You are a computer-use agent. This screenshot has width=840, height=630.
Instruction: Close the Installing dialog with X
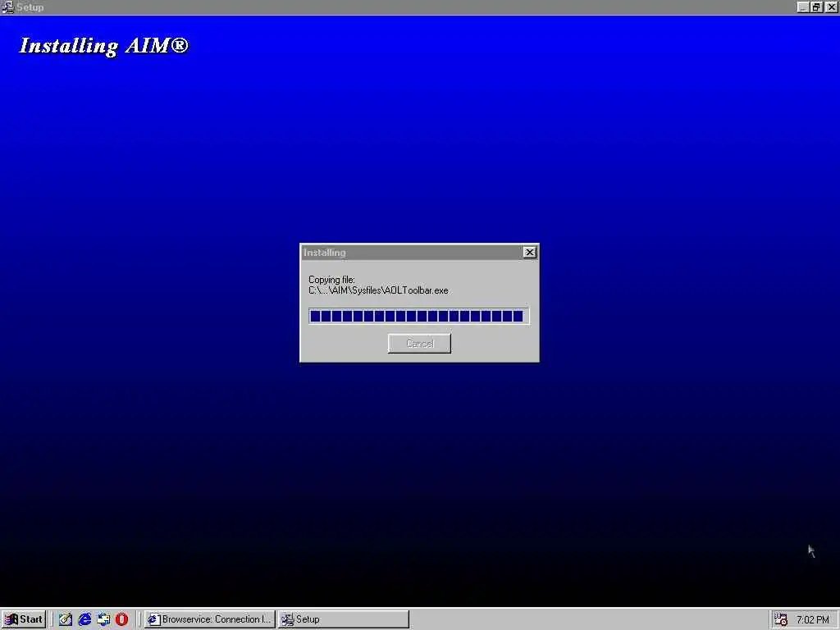529,253
